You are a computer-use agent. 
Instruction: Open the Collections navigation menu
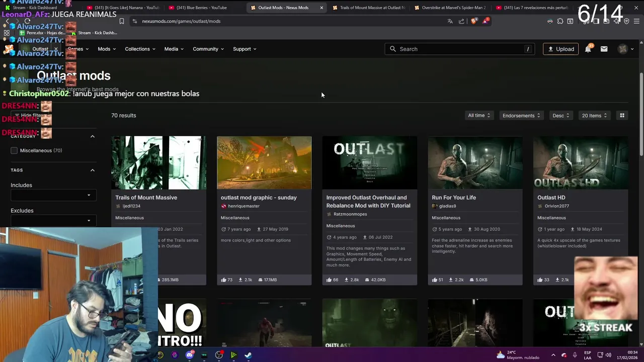(140, 49)
